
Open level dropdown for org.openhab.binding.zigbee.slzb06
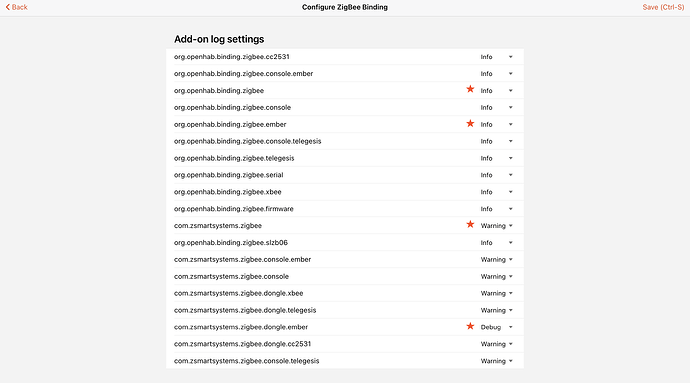click(496, 243)
